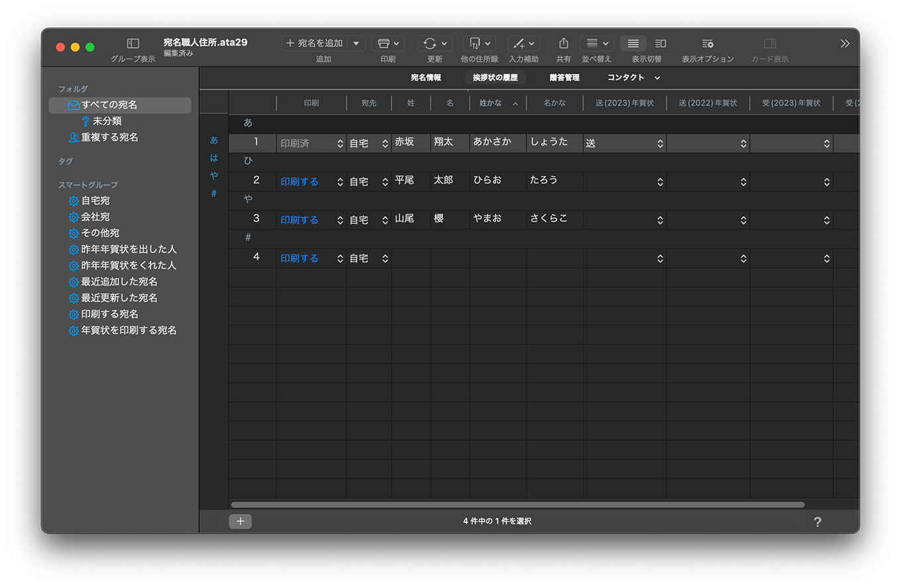Click the 受(2023)年賀状 column header
This screenshot has height=588, width=901.
point(792,103)
